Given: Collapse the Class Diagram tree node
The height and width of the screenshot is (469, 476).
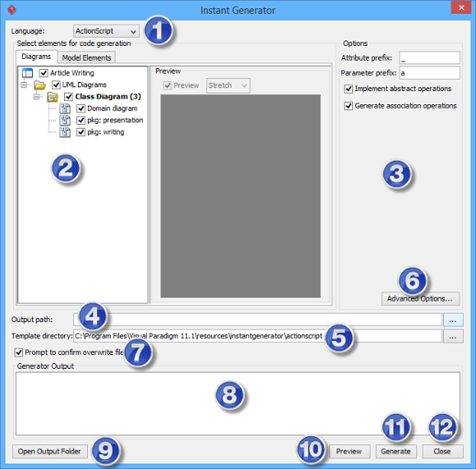Looking at the screenshot, I should [37, 97].
